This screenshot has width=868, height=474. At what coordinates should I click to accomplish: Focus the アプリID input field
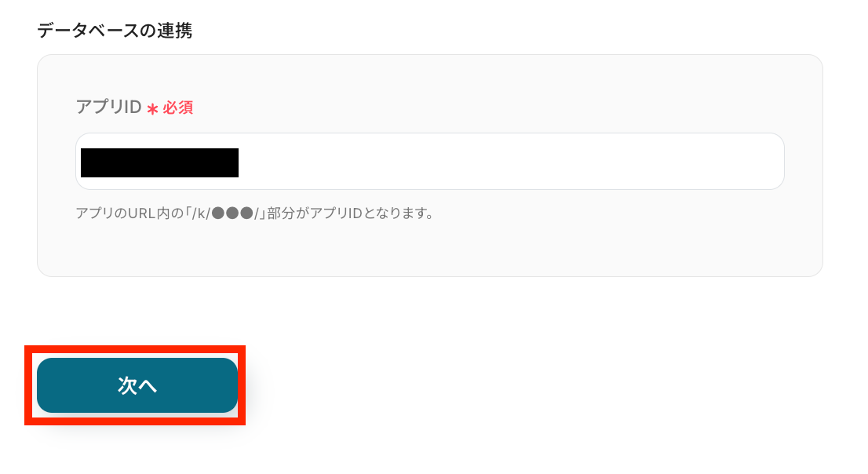(x=429, y=161)
